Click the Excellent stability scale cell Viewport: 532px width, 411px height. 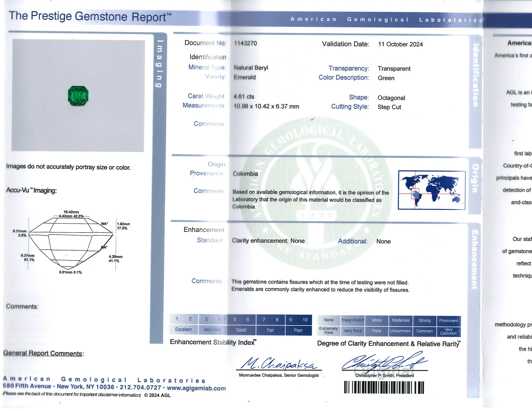pyautogui.click(x=183, y=329)
